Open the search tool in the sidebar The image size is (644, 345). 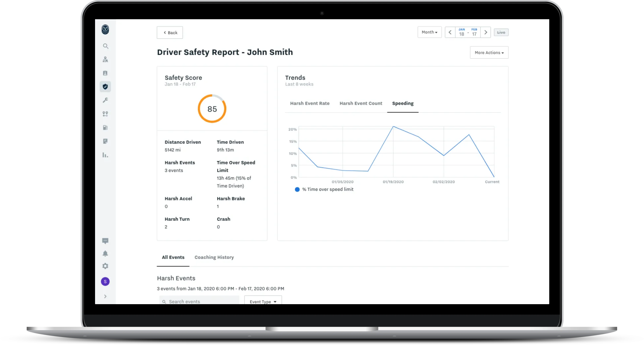point(106,46)
